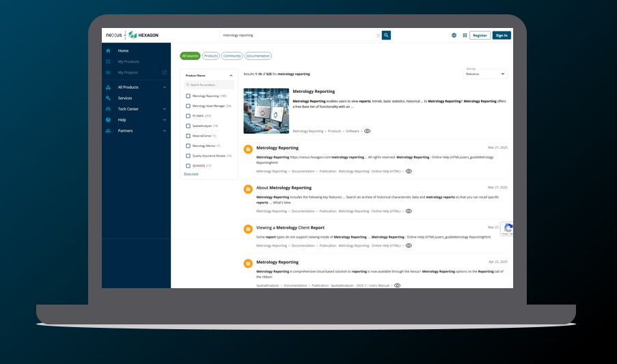Image resolution: width=617 pixels, height=364 pixels.
Task: Check the Metrology Reporting product filter
Action: (188, 96)
